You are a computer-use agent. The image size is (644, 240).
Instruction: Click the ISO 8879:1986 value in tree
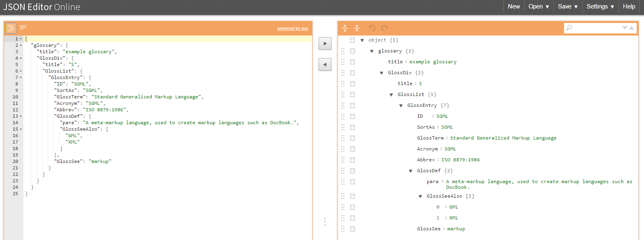pyautogui.click(x=460, y=160)
